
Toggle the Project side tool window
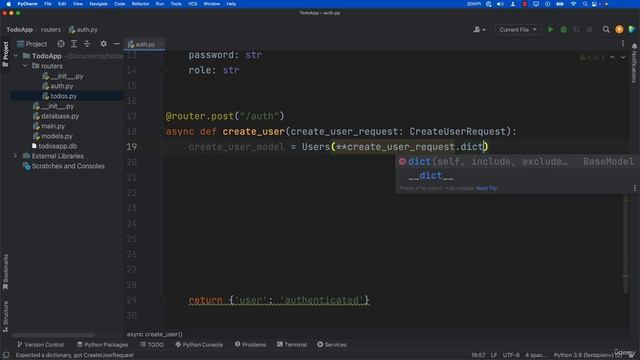(x=5, y=54)
